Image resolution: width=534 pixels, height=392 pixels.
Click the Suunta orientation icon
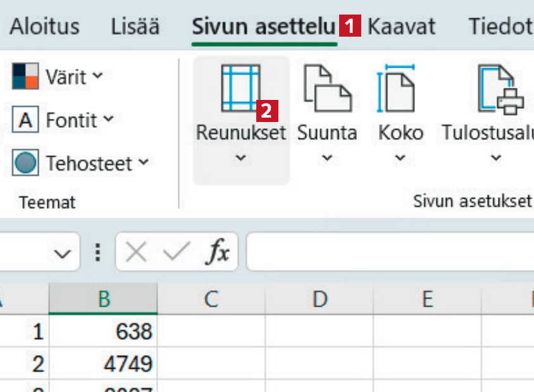[327, 88]
